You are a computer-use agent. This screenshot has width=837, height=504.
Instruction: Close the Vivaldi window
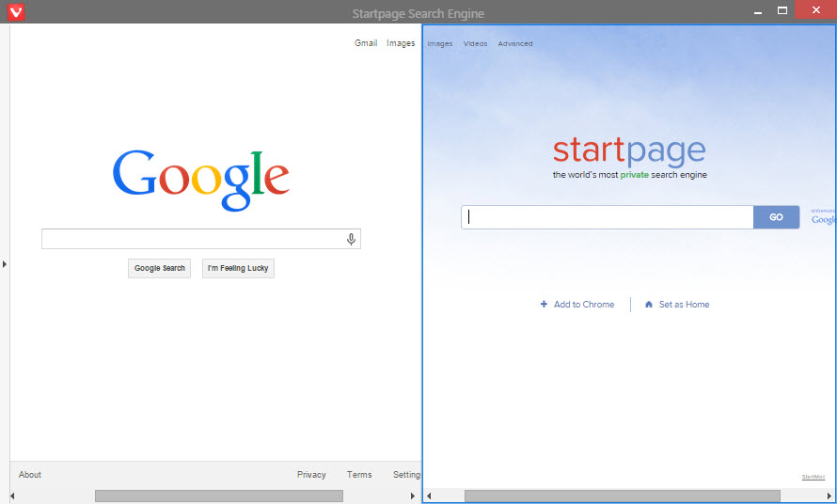click(x=815, y=9)
